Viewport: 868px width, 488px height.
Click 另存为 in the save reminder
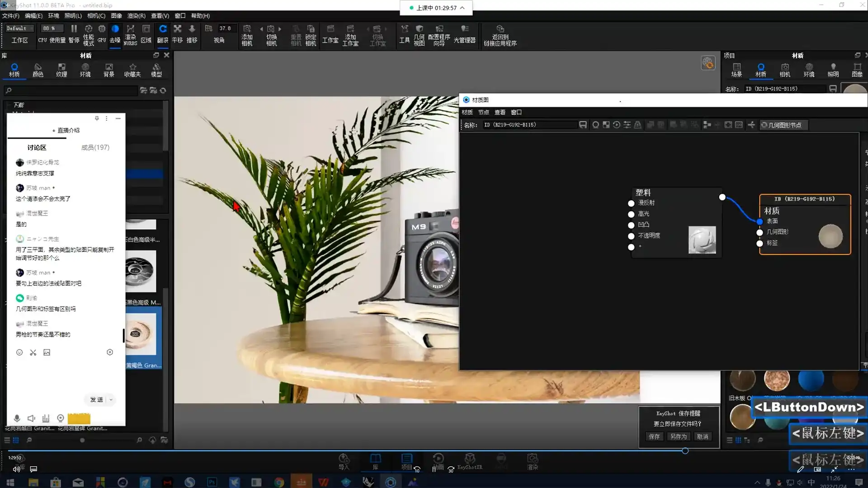678,436
